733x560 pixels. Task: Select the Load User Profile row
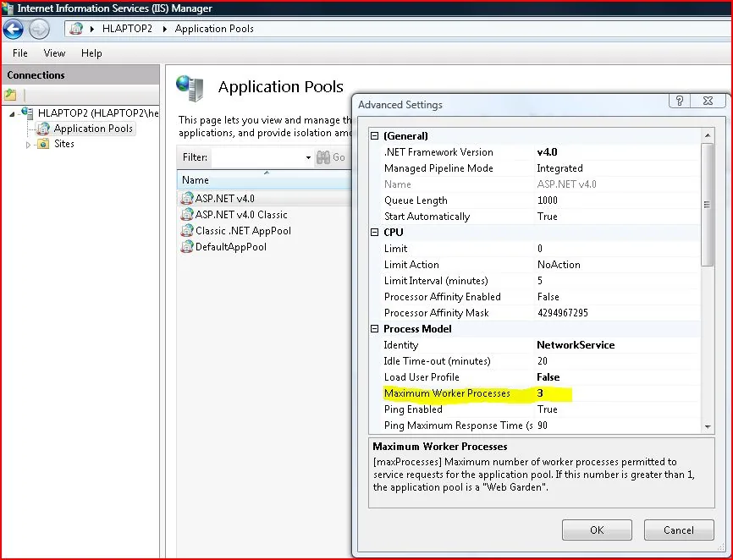pyautogui.click(x=541, y=377)
